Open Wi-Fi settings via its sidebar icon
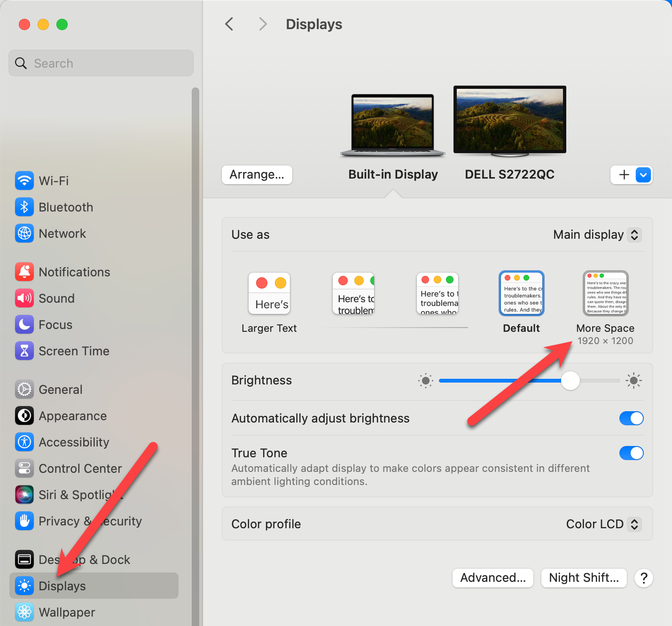This screenshot has height=626, width=672. (24, 180)
